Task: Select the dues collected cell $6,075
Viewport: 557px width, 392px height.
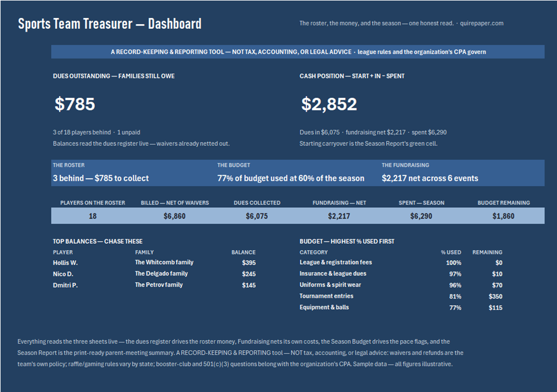Action: pos(257,216)
